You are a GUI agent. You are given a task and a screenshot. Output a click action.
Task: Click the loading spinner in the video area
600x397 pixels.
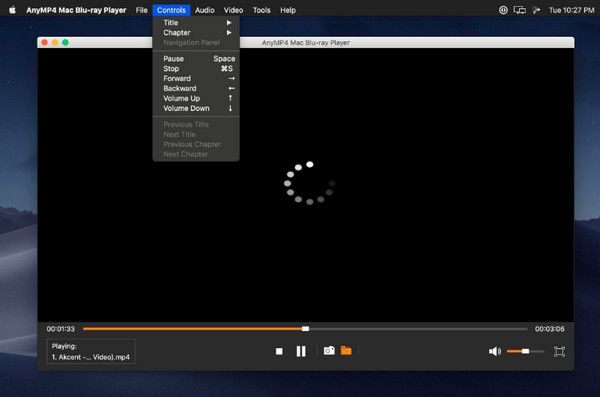(x=310, y=183)
